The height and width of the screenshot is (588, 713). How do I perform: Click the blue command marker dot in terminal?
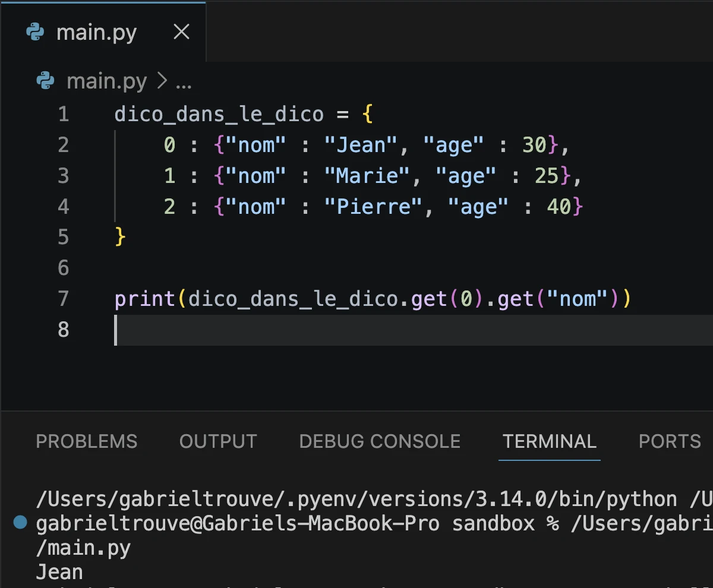pos(20,522)
